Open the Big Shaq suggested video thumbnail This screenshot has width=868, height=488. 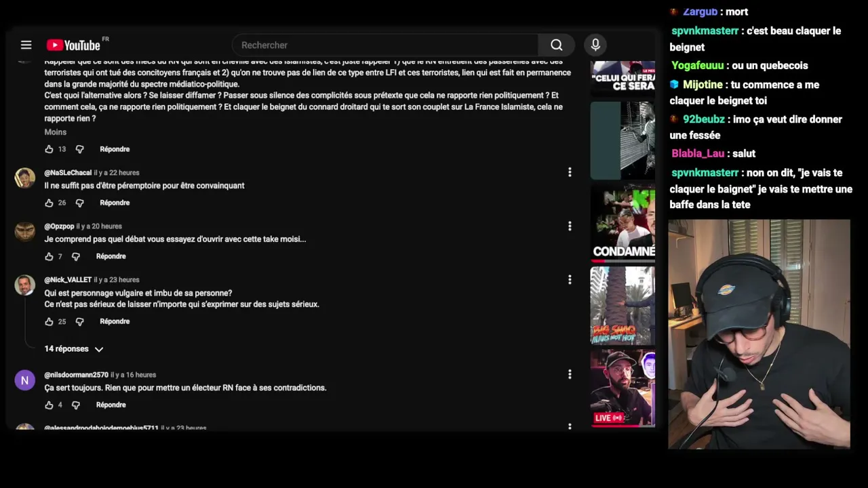click(x=623, y=306)
